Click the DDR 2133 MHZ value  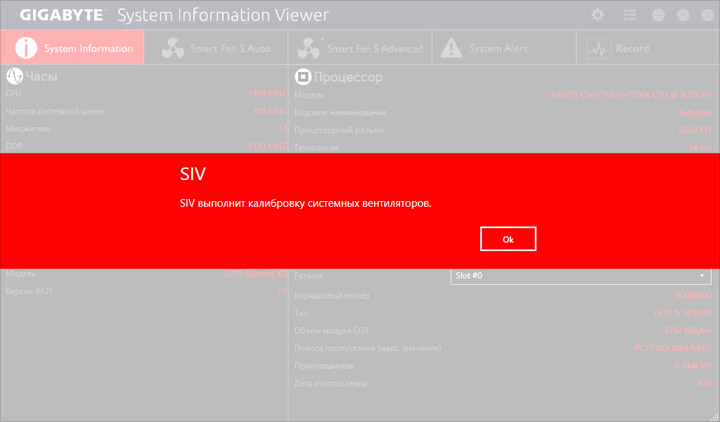(267, 146)
